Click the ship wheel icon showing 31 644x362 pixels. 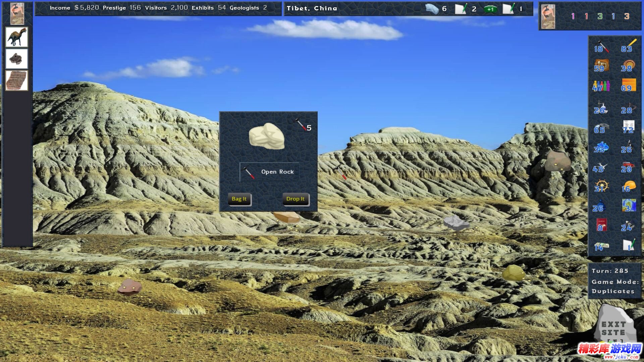[601, 186]
